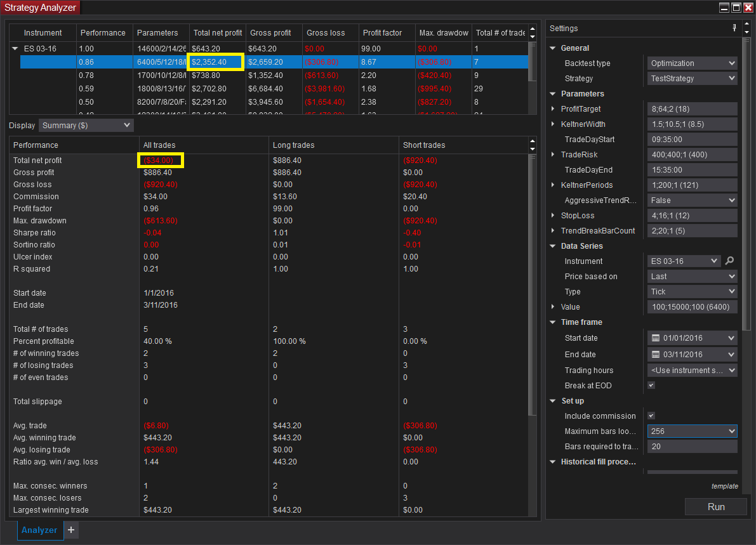Expand the ProfitTarget parameter

(x=553, y=109)
